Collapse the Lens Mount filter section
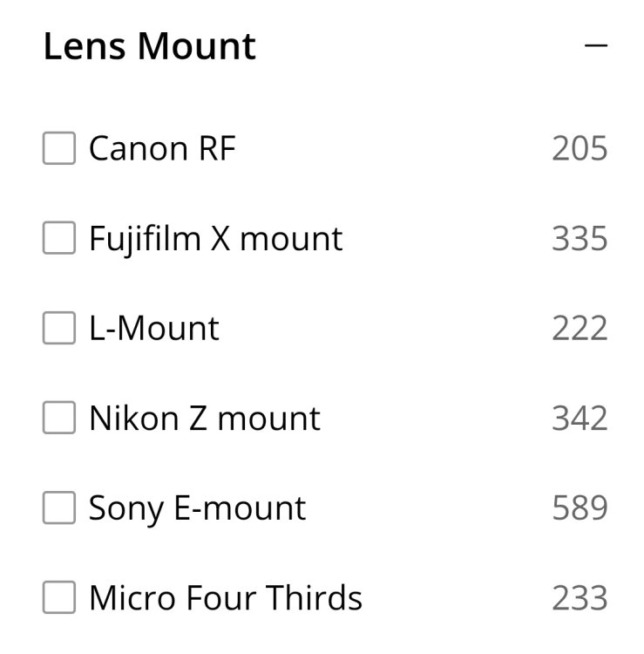The height and width of the screenshot is (654, 644). (596, 46)
